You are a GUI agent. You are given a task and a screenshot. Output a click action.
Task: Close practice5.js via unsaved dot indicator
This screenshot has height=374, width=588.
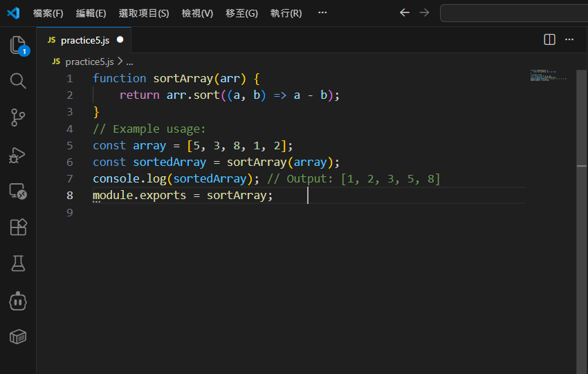pyautogui.click(x=120, y=40)
